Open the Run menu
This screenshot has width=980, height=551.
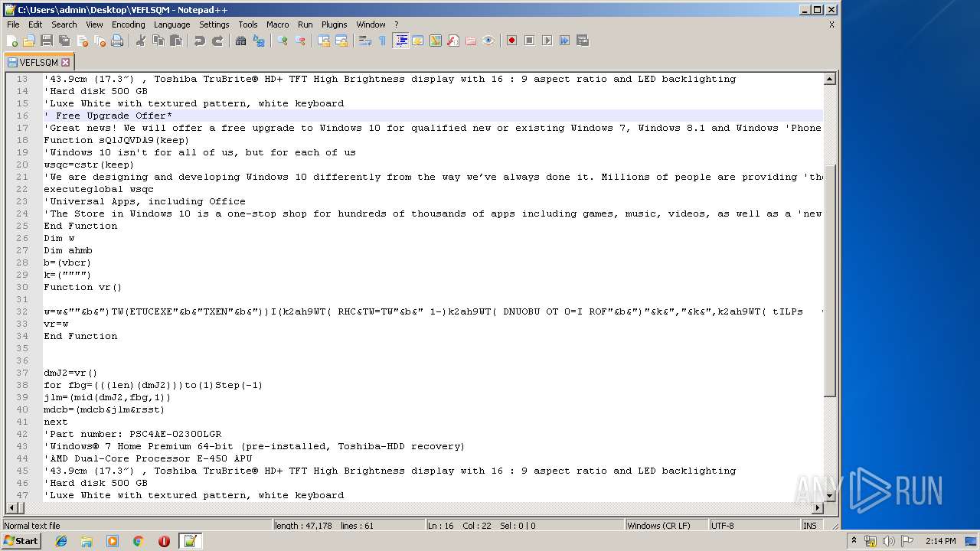[x=305, y=24]
